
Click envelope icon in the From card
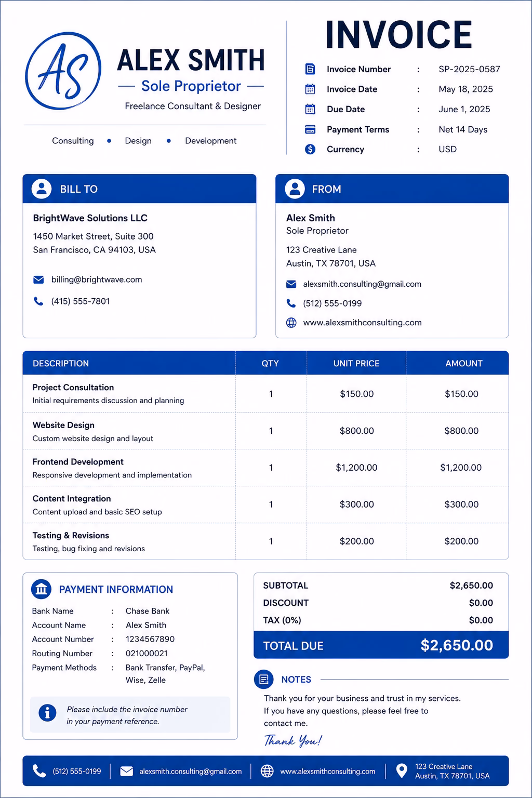point(291,284)
